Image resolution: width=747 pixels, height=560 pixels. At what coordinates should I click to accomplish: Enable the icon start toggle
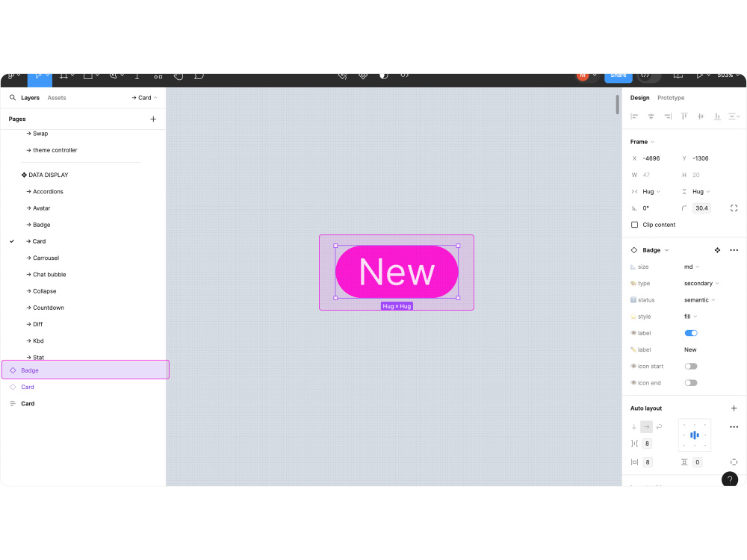(691, 366)
